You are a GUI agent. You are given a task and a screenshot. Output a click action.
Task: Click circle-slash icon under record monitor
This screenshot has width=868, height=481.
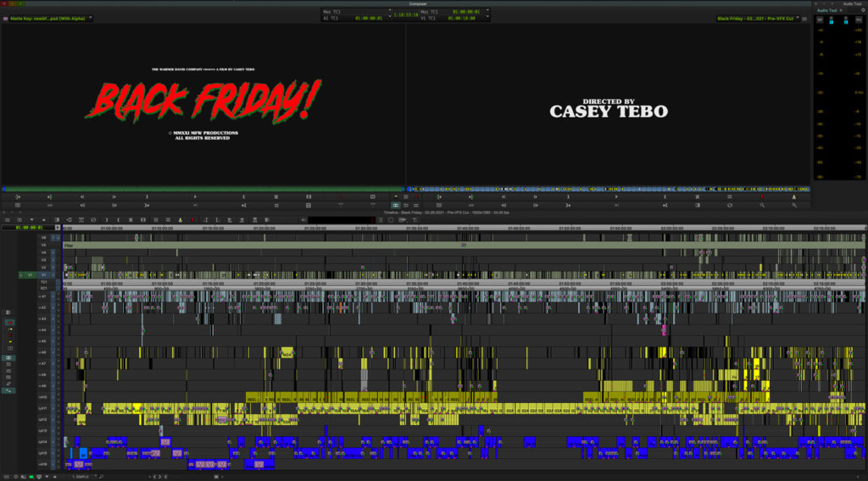click(730, 206)
